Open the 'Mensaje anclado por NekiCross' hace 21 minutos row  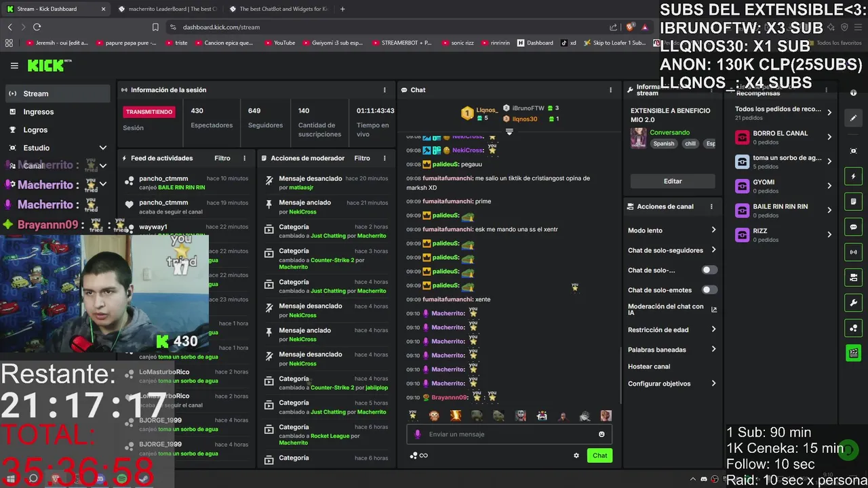pos(325,207)
